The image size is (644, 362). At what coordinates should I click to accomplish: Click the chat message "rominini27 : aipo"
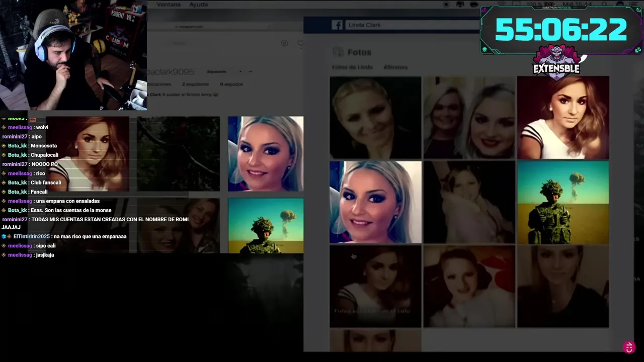coord(22,136)
